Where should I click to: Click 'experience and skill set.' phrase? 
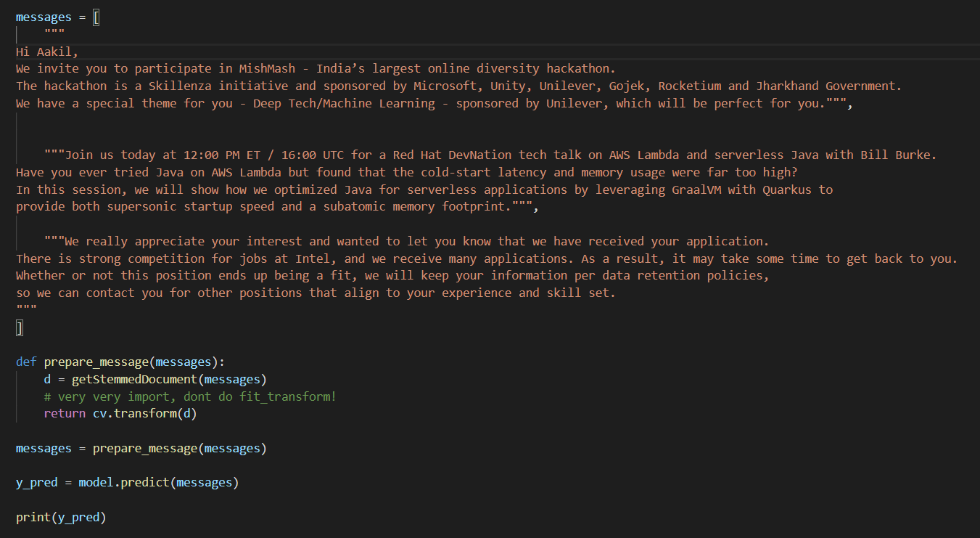click(531, 294)
